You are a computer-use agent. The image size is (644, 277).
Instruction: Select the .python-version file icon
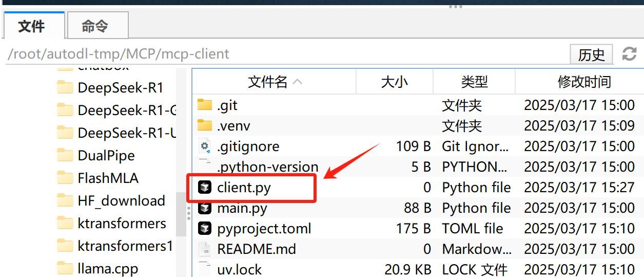pyautogui.click(x=205, y=167)
